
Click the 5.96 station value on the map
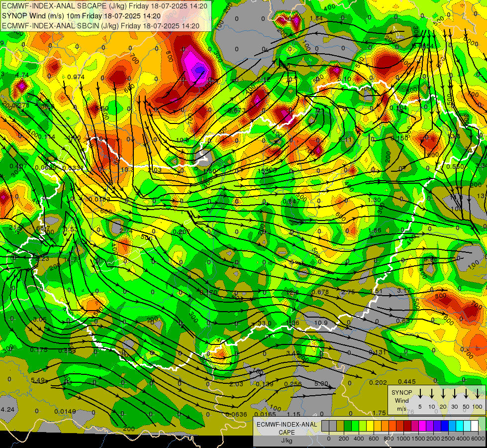coord(431,259)
